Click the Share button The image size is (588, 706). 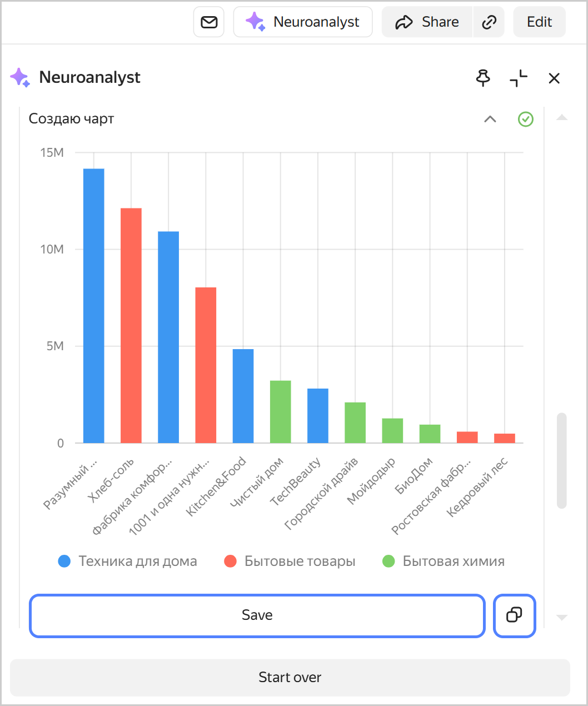coord(427,22)
